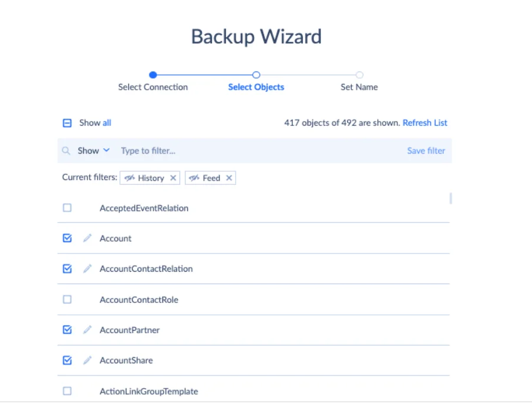Edit AccountPartner with pencil icon
The width and height of the screenshot is (532, 404).
(87, 330)
